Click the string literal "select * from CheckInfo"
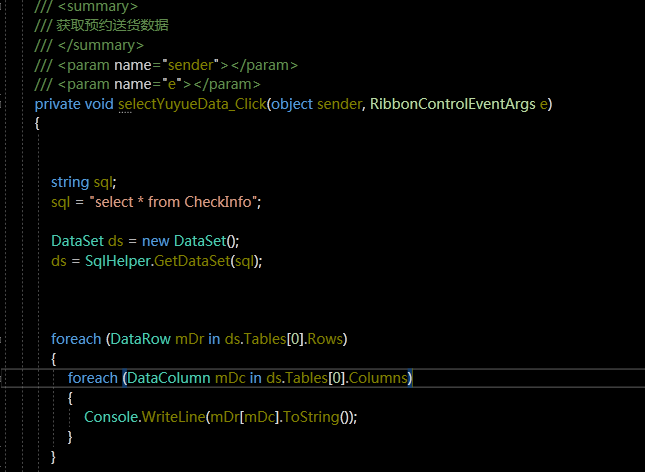The width and height of the screenshot is (645, 472). [174, 202]
